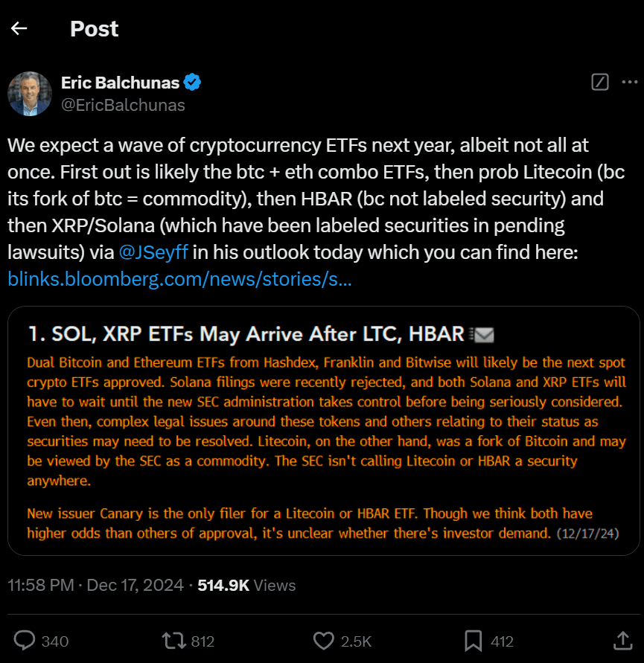Click the 514.9K Views count
Screen dimensions: 644x663
pos(246,586)
